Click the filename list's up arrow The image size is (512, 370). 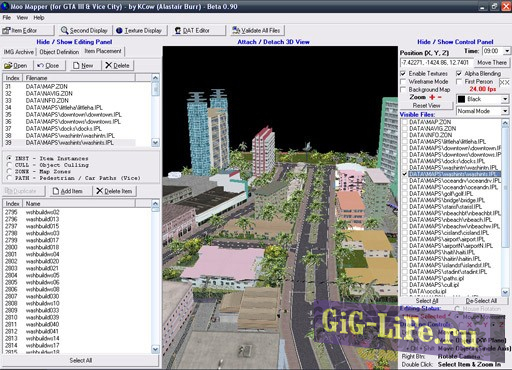(155, 78)
